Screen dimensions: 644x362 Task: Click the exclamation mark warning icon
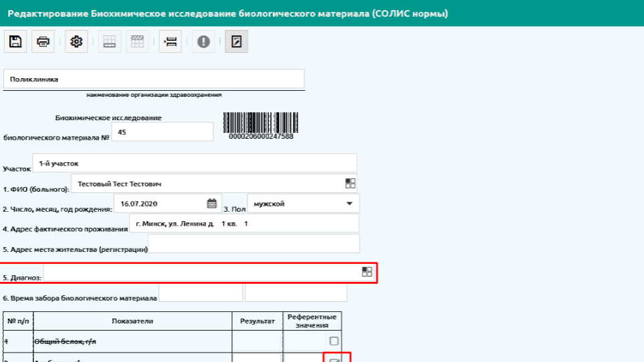pyautogui.click(x=203, y=41)
